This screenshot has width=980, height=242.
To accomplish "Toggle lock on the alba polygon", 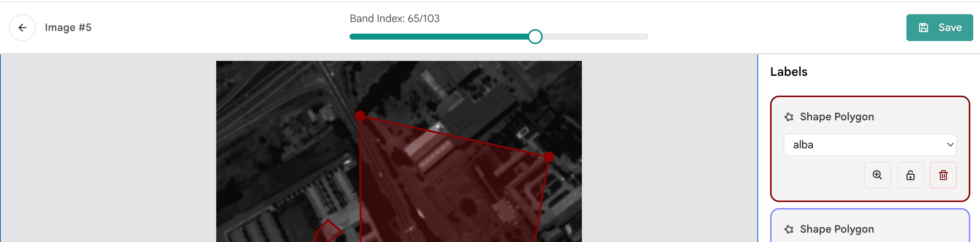I will 910,175.
